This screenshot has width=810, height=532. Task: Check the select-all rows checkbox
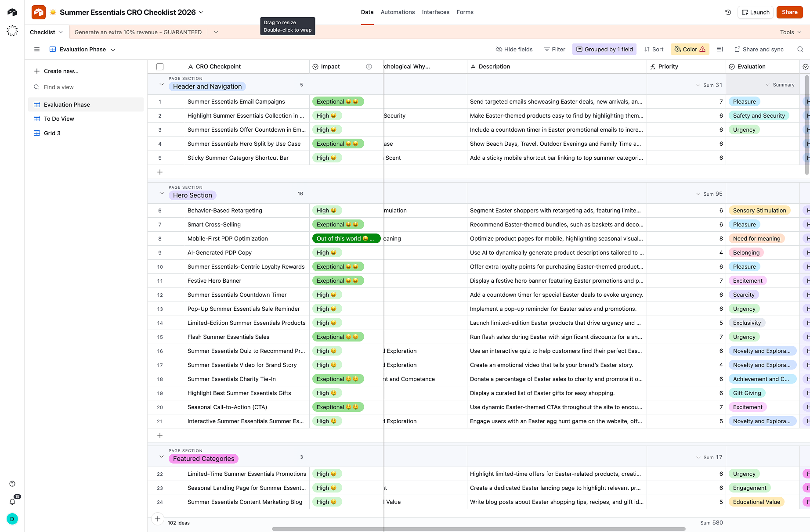click(160, 67)
